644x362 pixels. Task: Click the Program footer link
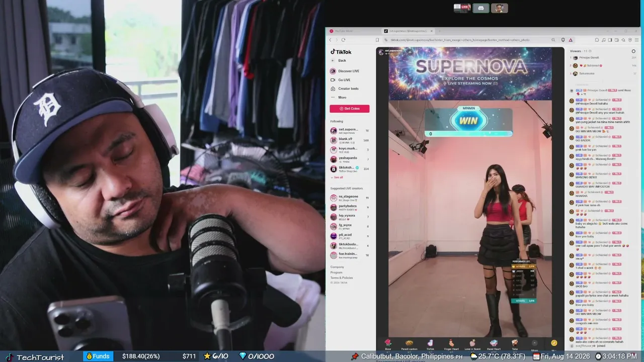pyautogui.click(x=337, y=273)
